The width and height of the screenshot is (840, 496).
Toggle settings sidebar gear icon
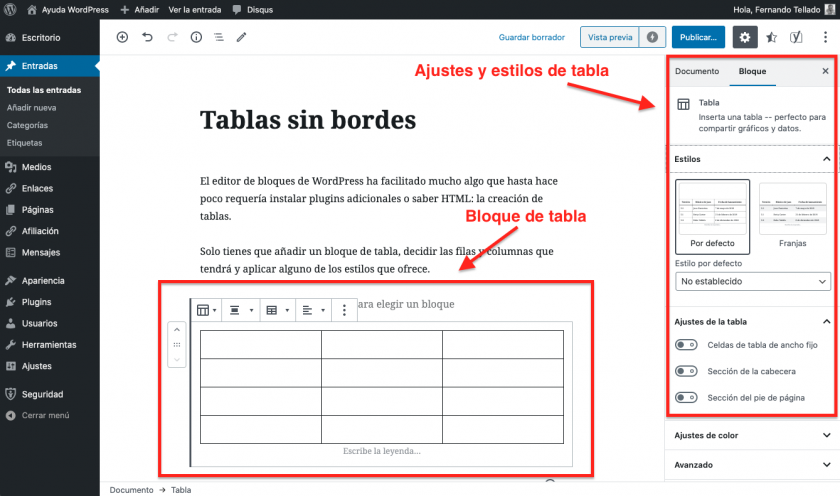point(745,37)
